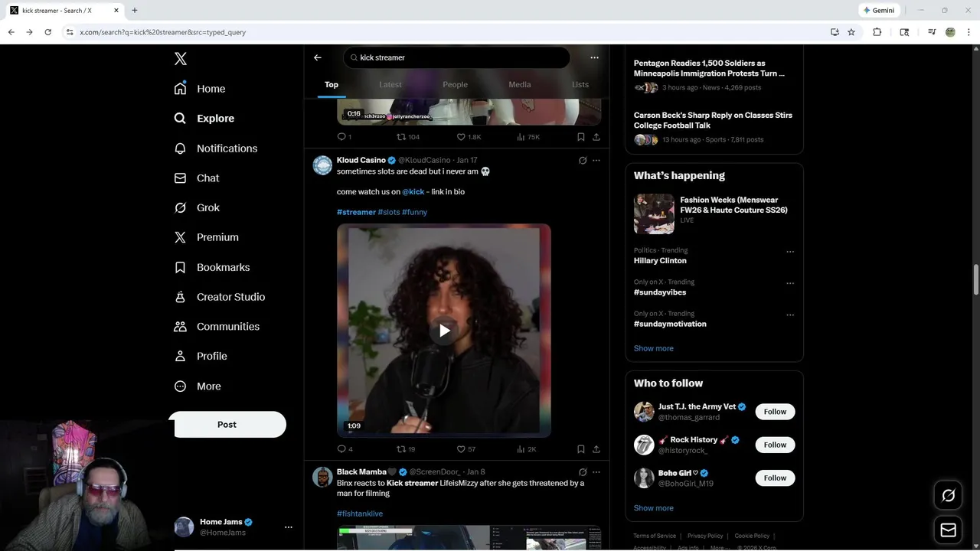
Task: Open floating Grok button
Action: 948,496
